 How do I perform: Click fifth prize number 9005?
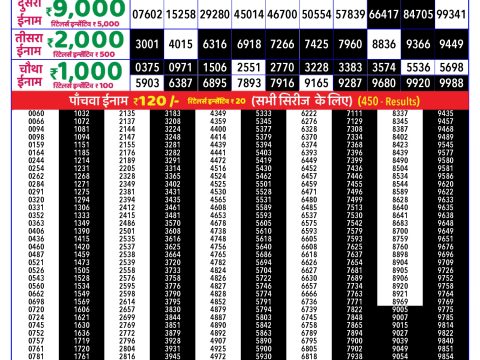click(400, 309)
